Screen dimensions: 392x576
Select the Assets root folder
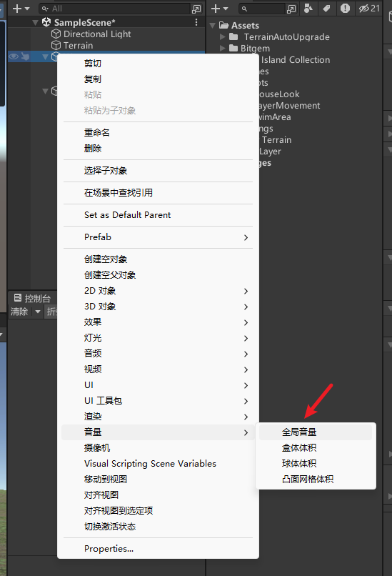pyautogui.click(x=245, y=25)
